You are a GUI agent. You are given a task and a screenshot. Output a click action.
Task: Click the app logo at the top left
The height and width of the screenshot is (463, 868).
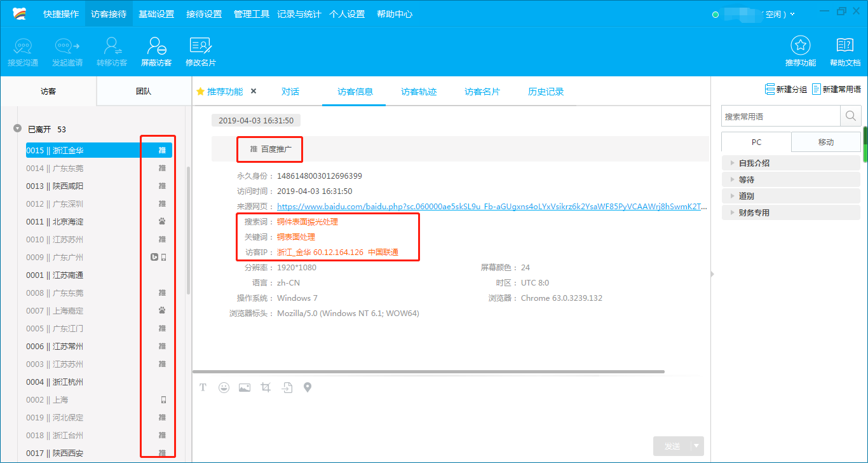(20, 14)
